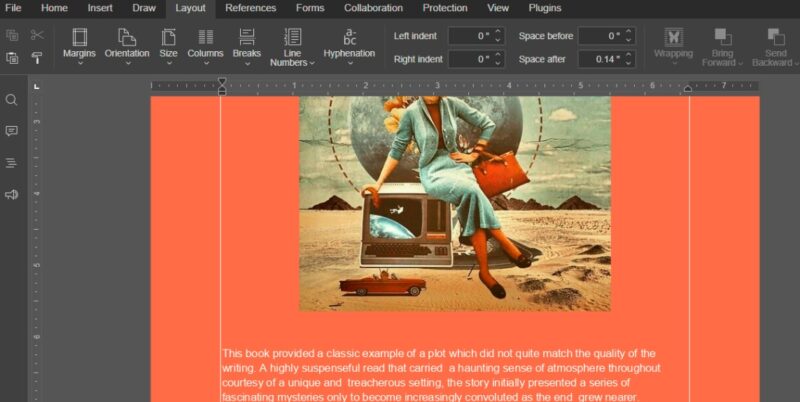
Task: Switch to the Home tab
Action: tap(54, 8)
